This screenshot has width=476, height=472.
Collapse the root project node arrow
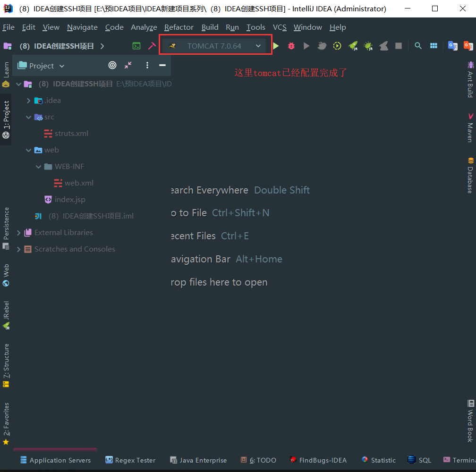[18, 84]
